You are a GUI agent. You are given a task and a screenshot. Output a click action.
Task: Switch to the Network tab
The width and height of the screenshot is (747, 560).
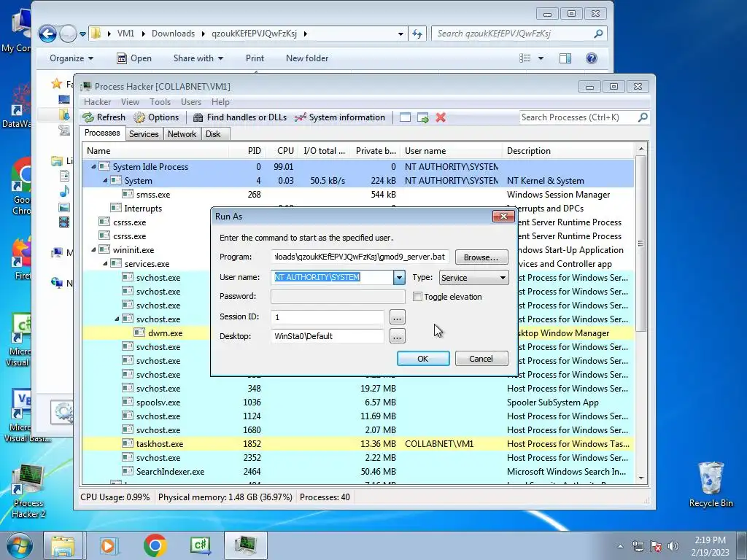click(x=182, y=134)
